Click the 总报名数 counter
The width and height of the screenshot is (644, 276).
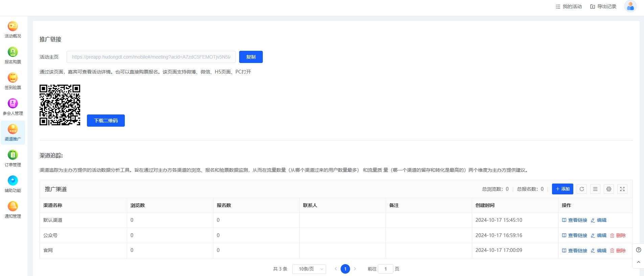point(530,189)
